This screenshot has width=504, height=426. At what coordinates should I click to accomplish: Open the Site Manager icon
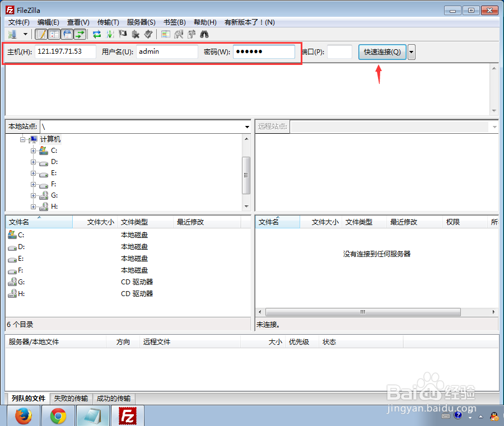13,34
